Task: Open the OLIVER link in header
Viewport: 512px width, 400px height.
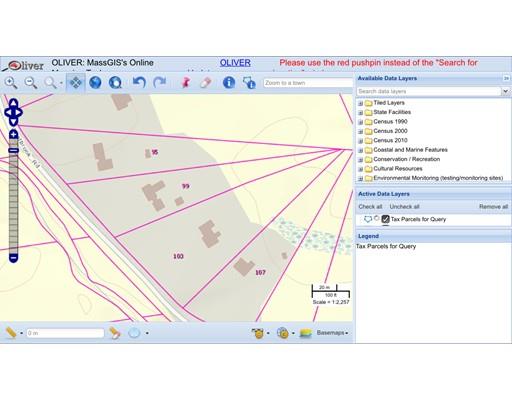Action: click(x=235, y=63)
